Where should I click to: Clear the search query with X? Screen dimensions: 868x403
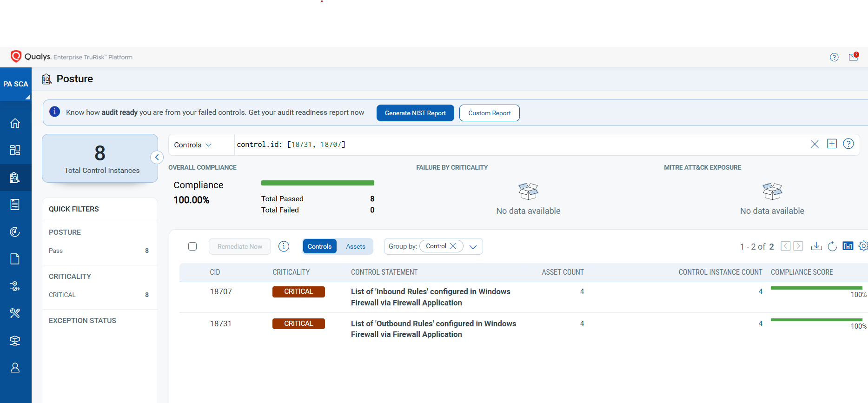pos(815,144)
